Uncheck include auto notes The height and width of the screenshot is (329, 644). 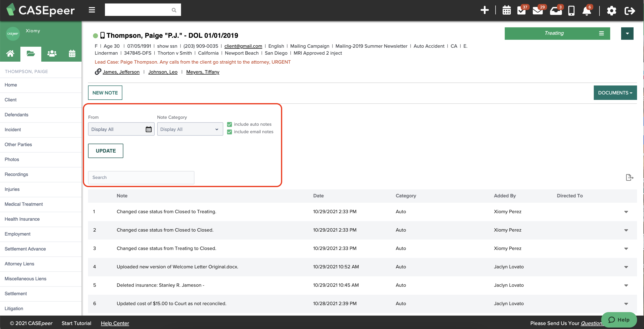click(x=229, y=124)
